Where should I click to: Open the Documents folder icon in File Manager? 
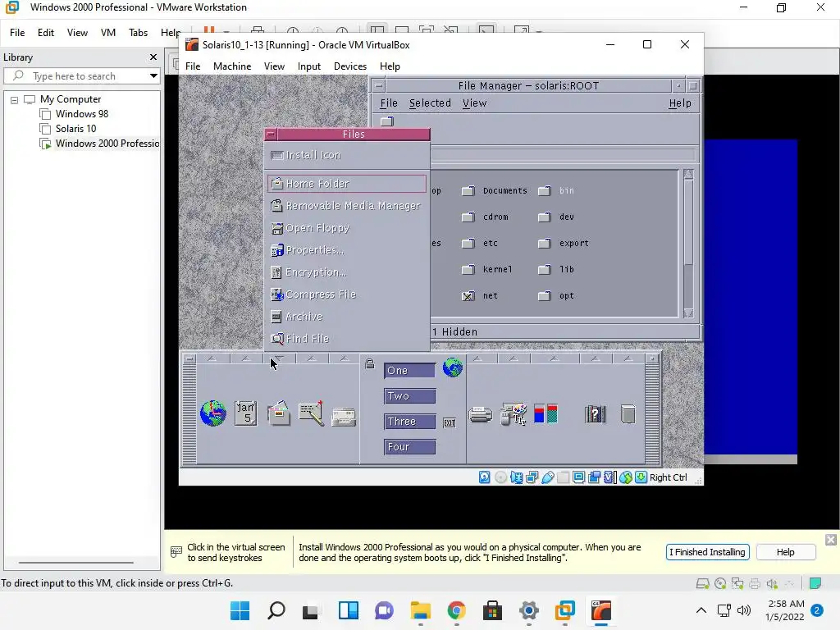pyautogui.click(x=468, y=190)
